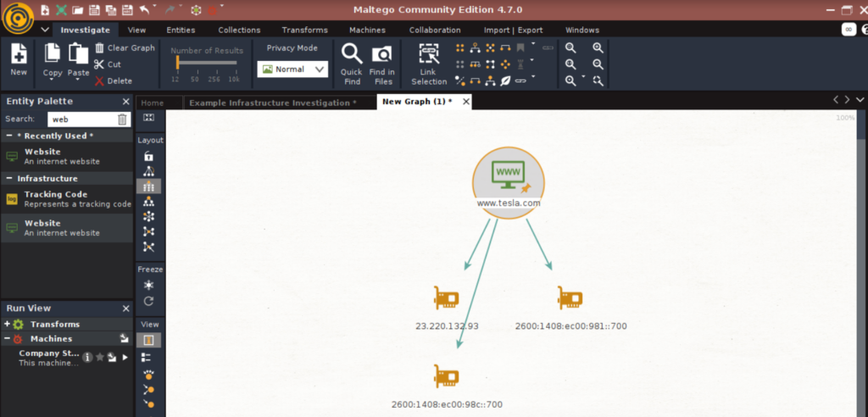
Task: Enable the normal view mode highlighted icon
Action: [x=148, y=340]
